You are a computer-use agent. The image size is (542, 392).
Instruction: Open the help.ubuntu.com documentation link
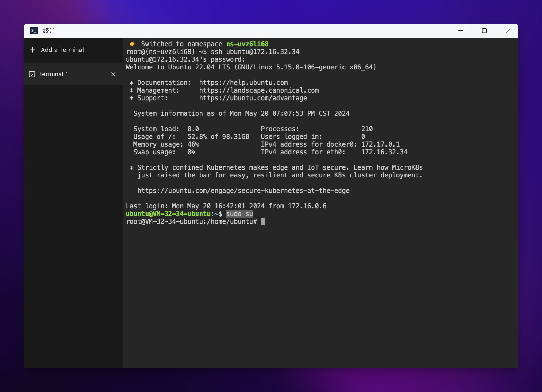pos(243,83)
